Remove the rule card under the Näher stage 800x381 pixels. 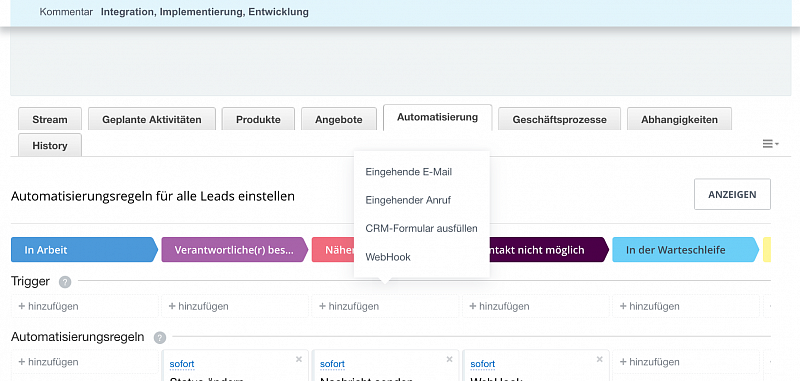449,360
